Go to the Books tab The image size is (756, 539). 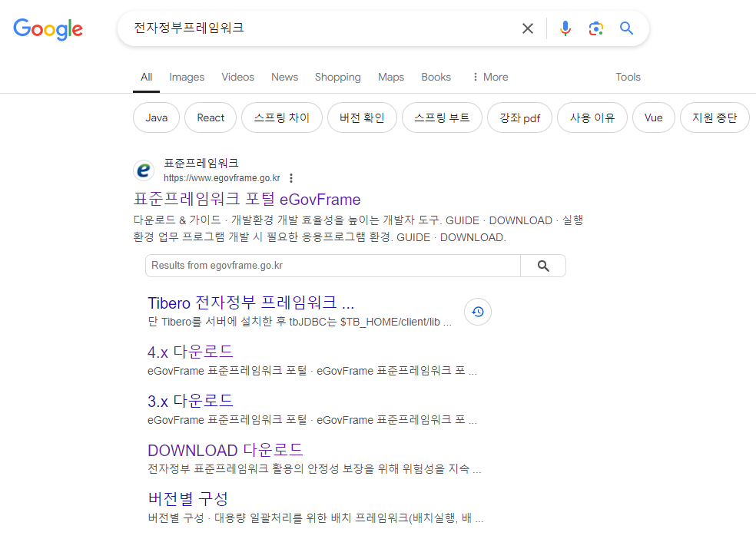[x=436, y=77]
